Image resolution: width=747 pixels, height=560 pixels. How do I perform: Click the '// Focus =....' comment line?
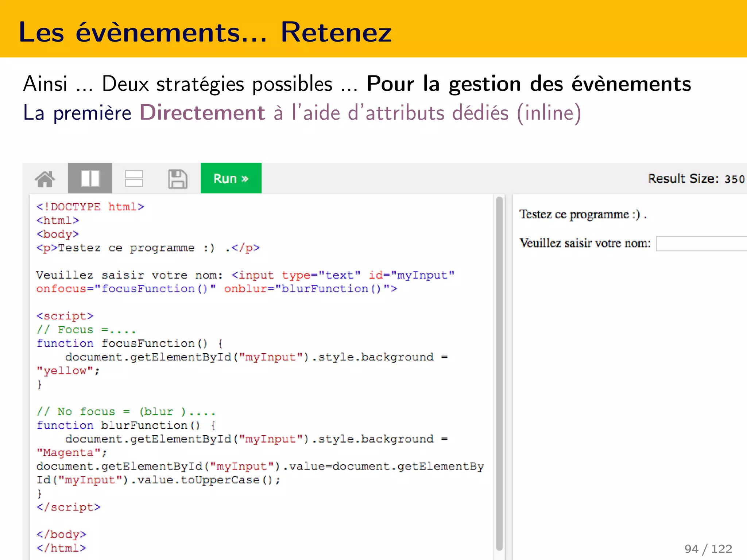point(86,330)
